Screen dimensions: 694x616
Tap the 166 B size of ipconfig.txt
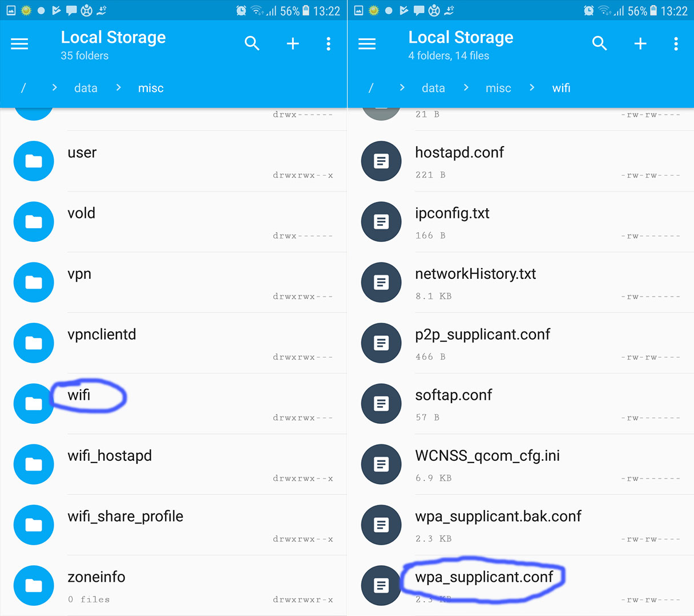click(x=430, y=235)
